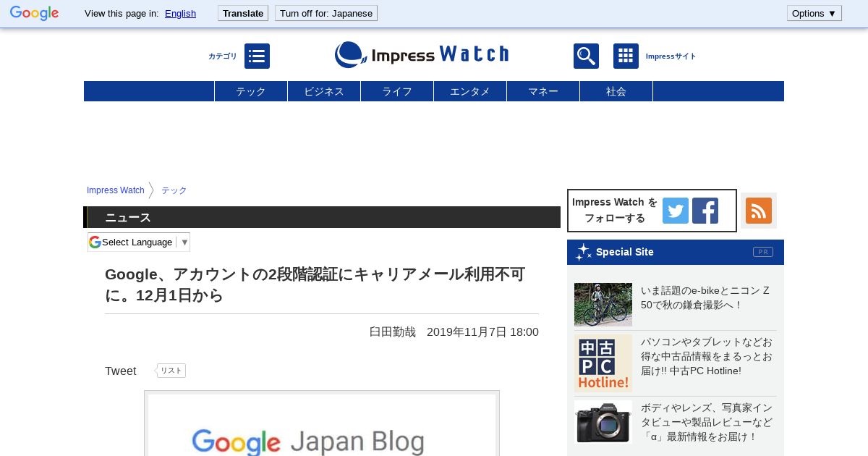Open the 中古PC Hotline article link
Screen dimensions: 868x456
point(707,356)
